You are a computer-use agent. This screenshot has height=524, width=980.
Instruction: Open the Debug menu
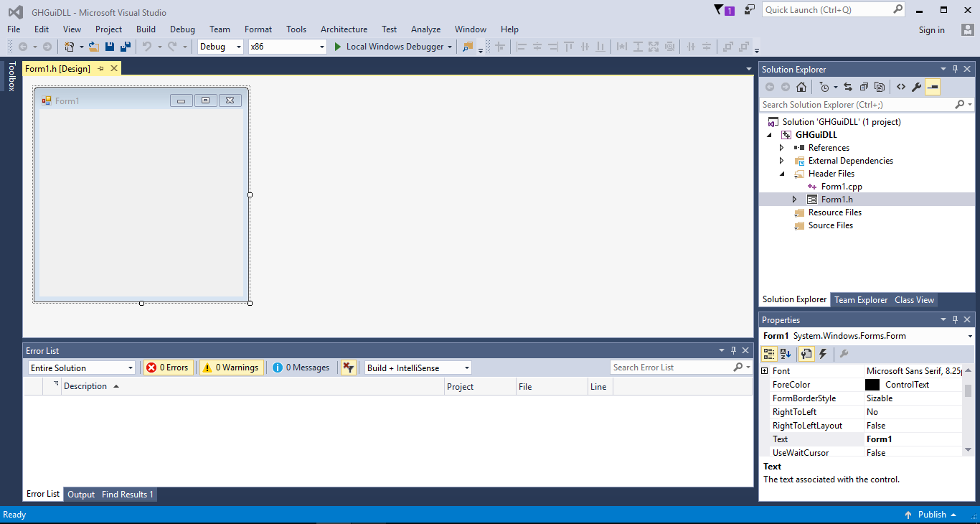[x=182, y=29]
